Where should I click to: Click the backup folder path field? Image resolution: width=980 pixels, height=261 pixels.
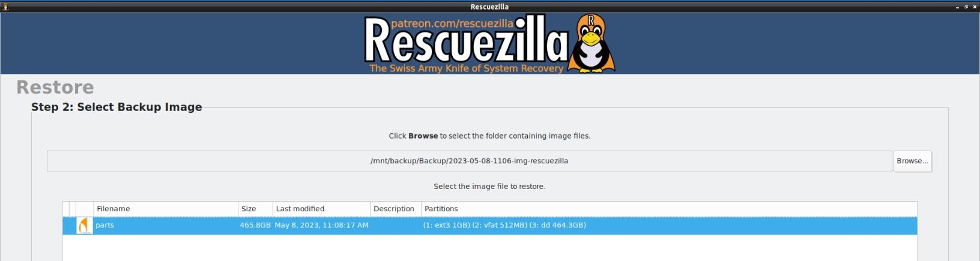pos(469,161)
